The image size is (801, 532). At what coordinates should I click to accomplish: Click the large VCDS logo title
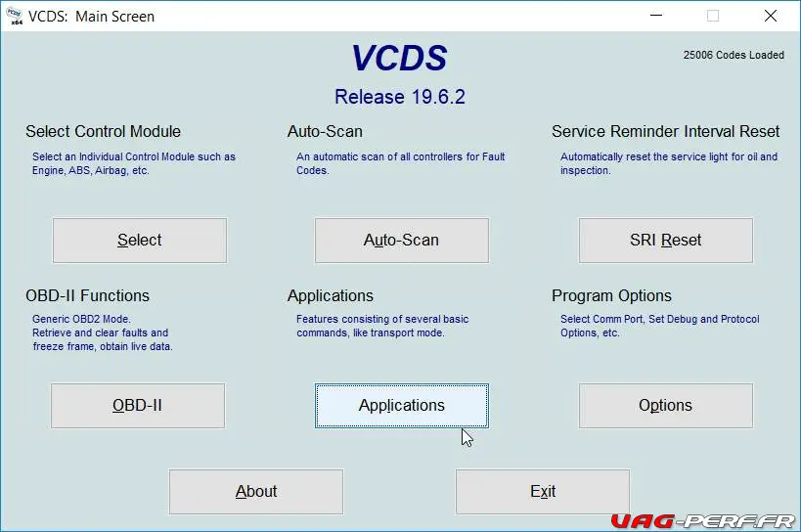(399, 58)
